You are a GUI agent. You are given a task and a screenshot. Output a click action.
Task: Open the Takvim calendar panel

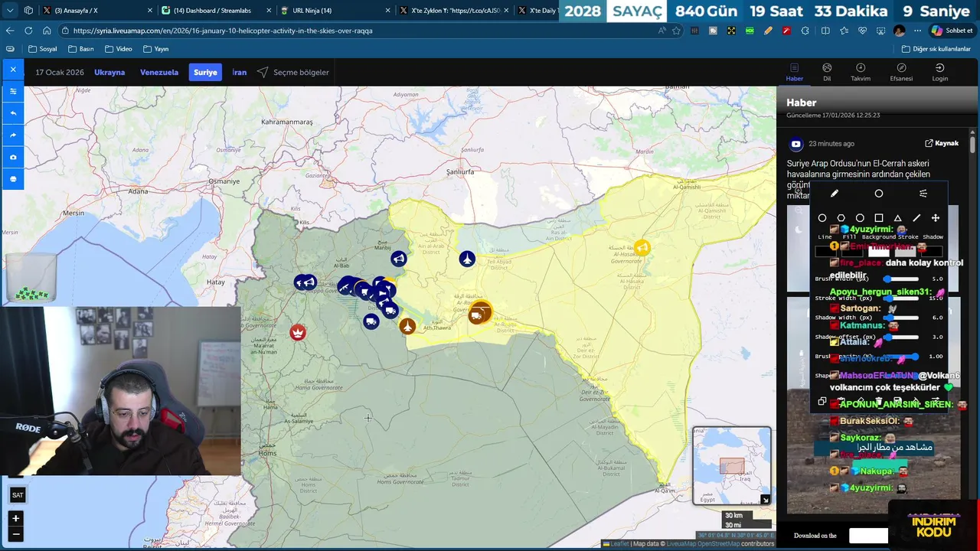(861, 72)
